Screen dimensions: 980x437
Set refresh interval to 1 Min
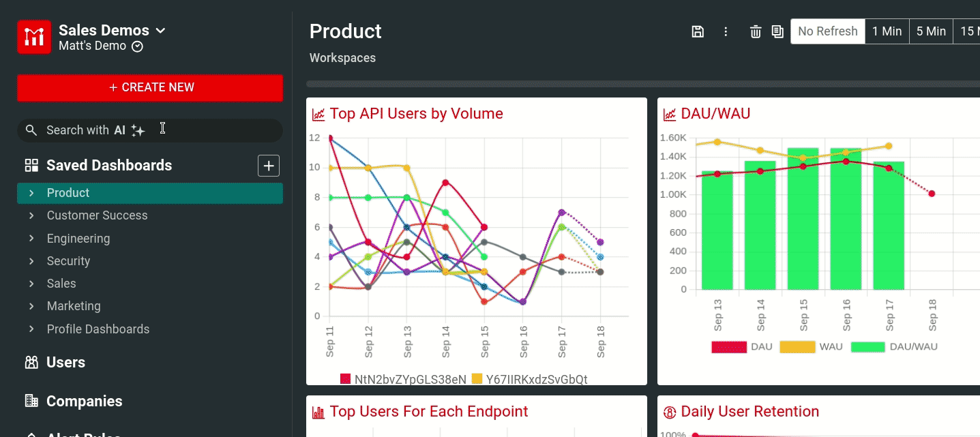click(887, 31)
